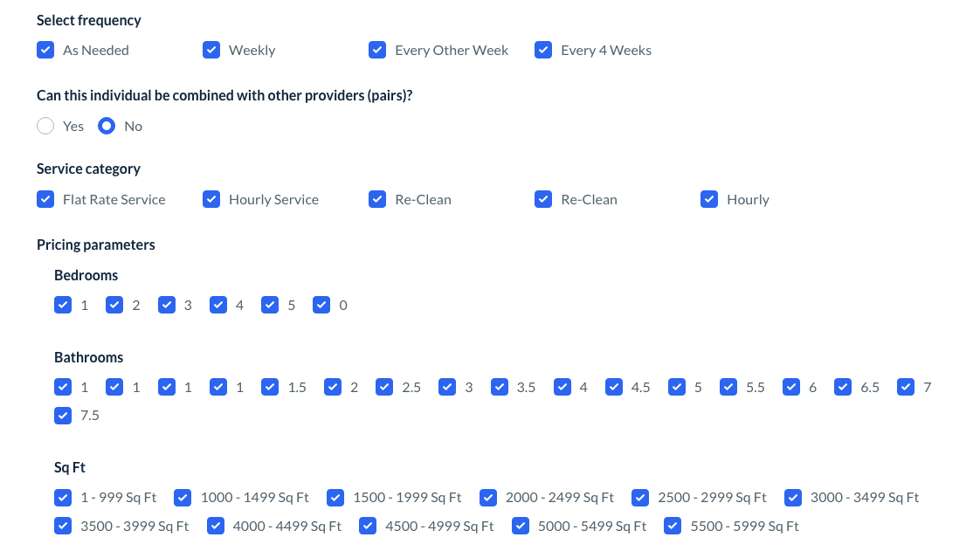Select Yes for combining with other providers
The width and height of the screenshot is (980, 558).
pyautogui.click(x=45, y=126)
